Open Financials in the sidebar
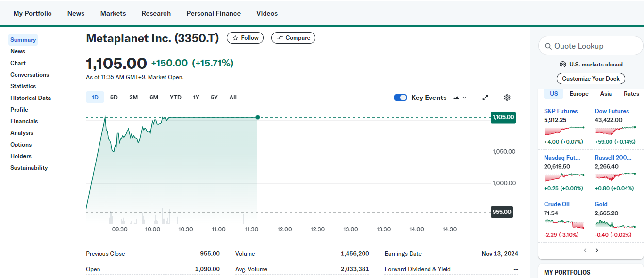 (24, 121)
